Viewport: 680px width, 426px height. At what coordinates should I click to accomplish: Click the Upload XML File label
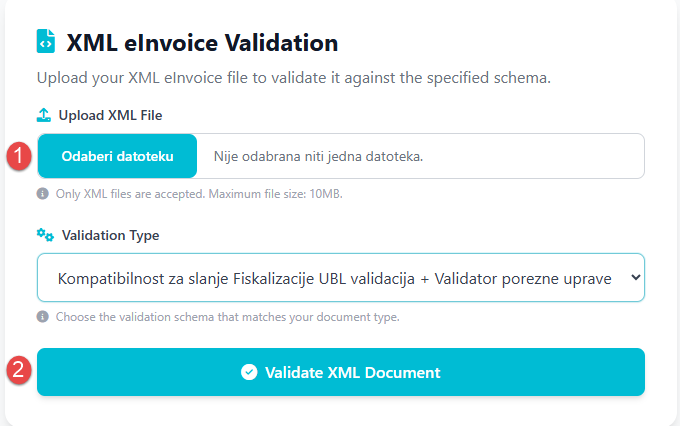coord(110,115)
